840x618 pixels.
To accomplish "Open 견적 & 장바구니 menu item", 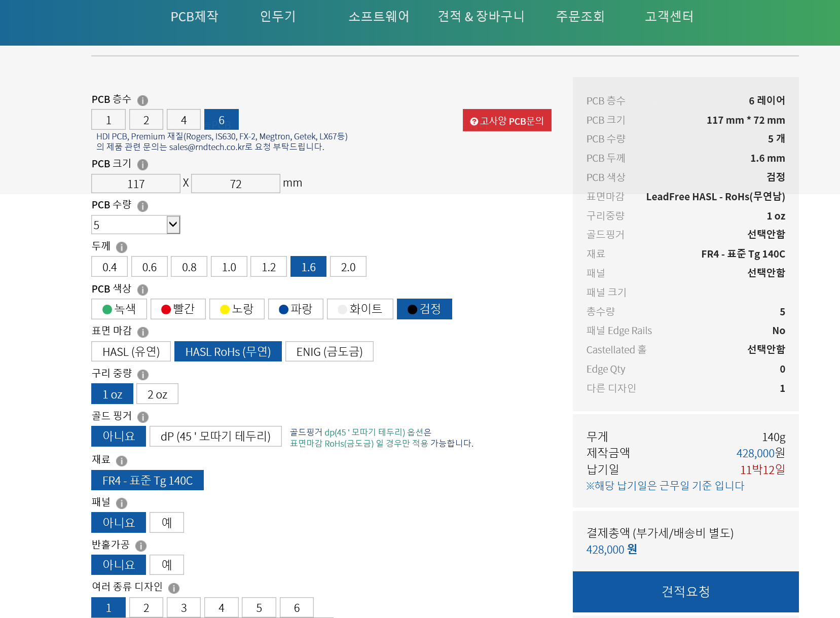I will point(481,17).
